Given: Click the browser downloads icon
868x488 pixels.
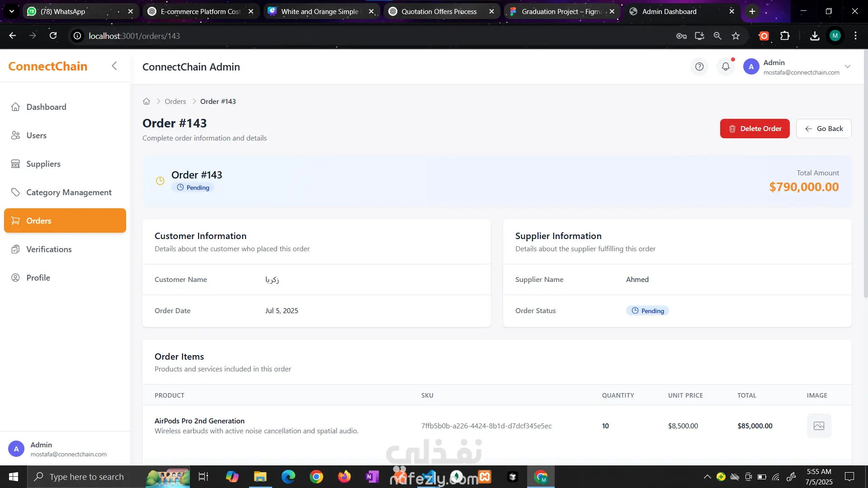Looking at the screenshot, I should [x=815, y=36].
